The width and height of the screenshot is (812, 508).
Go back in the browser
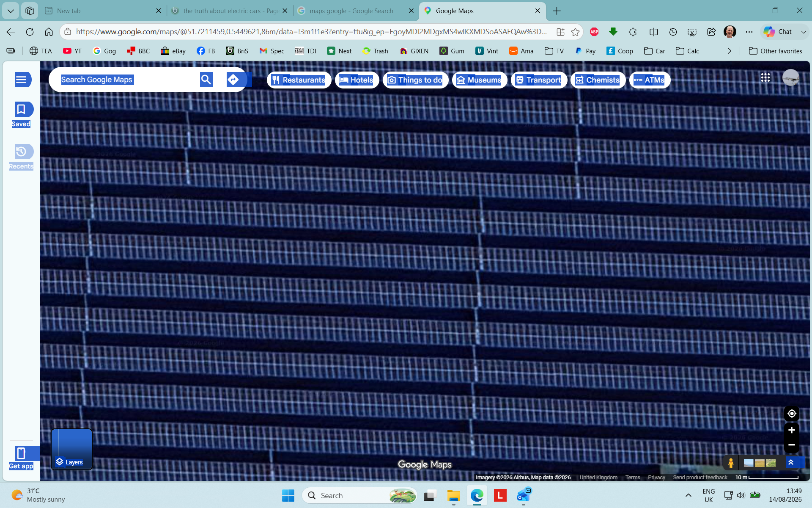tap(11, 32)
